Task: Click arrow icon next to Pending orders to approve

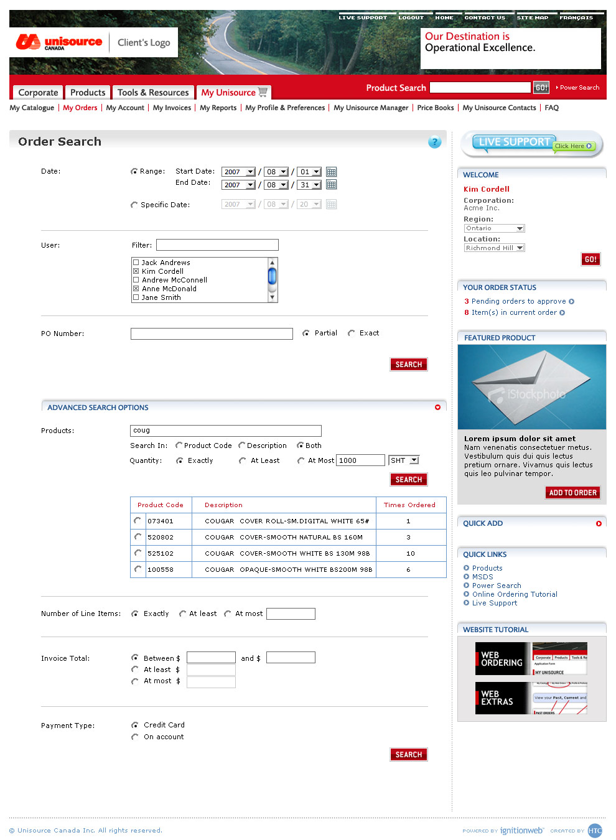Action: tap(572, 301)
